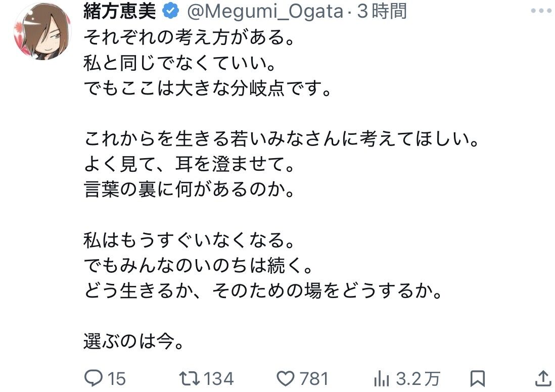Click the tweet text 選ぶのは今。

point(134,341)
